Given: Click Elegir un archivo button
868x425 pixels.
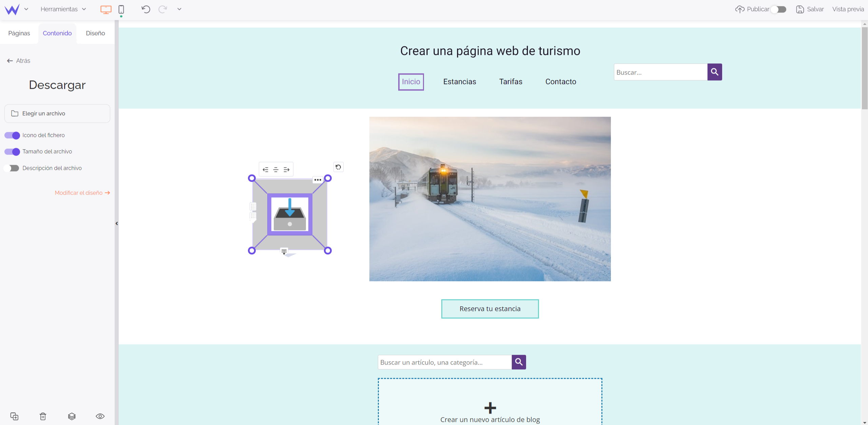Looking at the screenshot, I should pyautogui.click(x=57, y=113).
